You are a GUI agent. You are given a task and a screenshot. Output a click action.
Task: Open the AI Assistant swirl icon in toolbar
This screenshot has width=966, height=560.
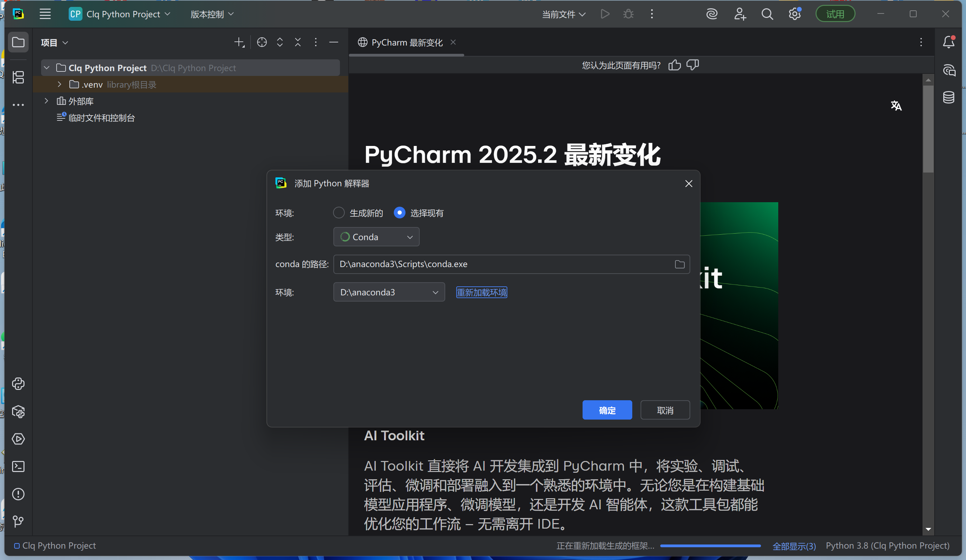coord(712,14)
